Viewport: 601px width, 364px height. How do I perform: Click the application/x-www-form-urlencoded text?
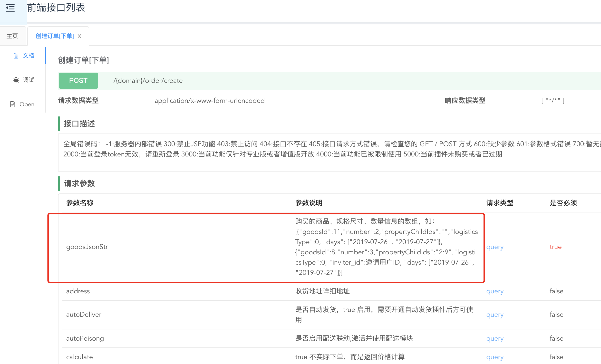pos(209,100)
